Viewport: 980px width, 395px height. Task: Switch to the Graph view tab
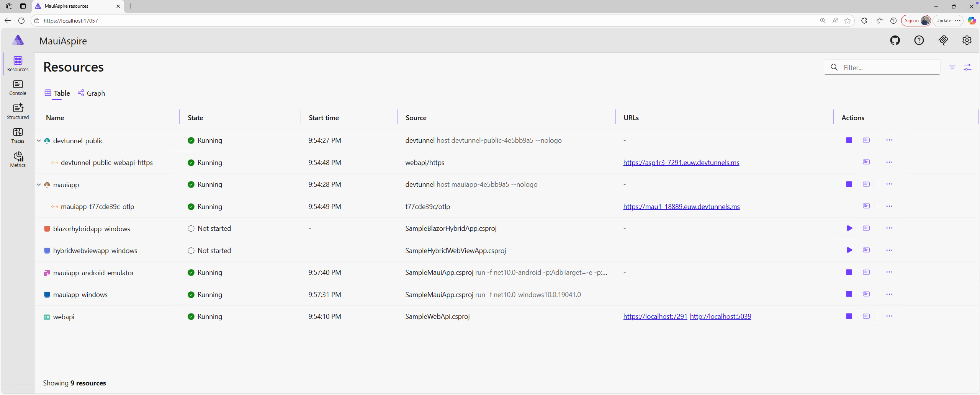coord(91,93)
